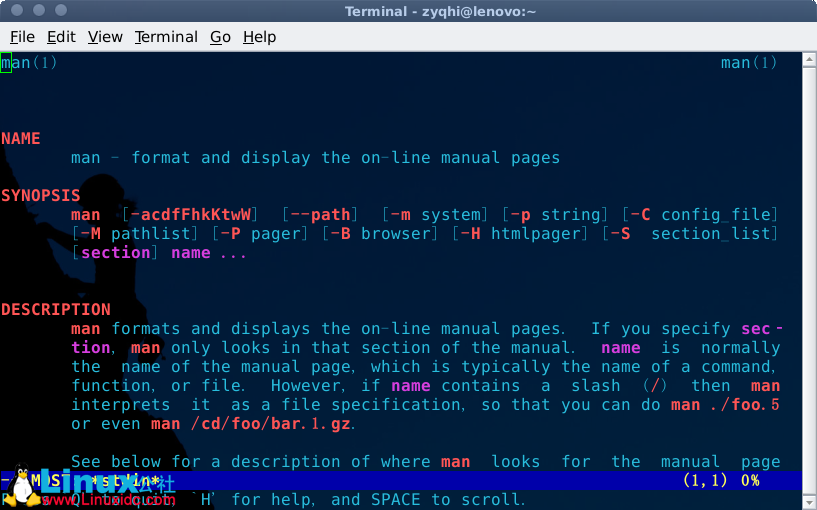
Task: Open the View menu
Action: coord(105,37)
